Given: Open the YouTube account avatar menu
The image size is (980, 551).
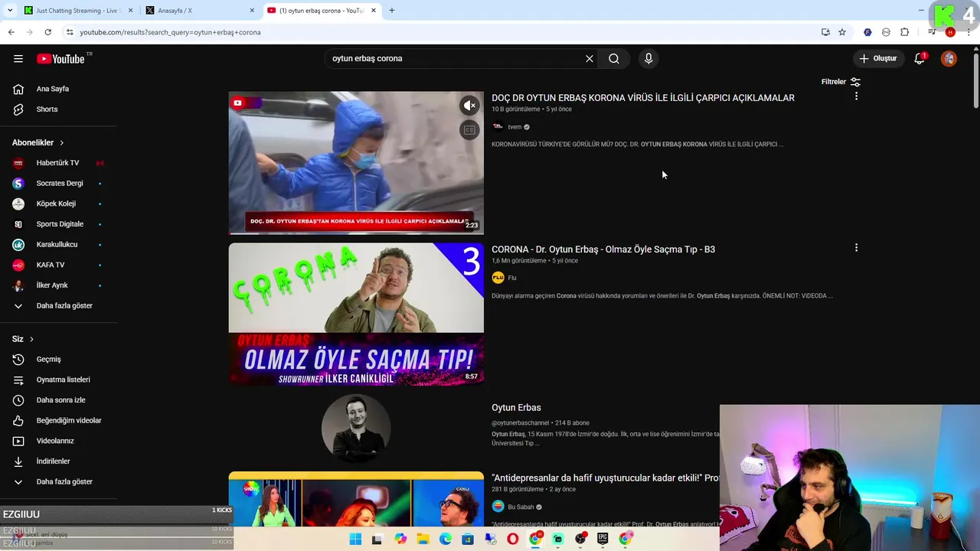Looking at the screenshot, I should pyautogui.click(x=949, y=59).
